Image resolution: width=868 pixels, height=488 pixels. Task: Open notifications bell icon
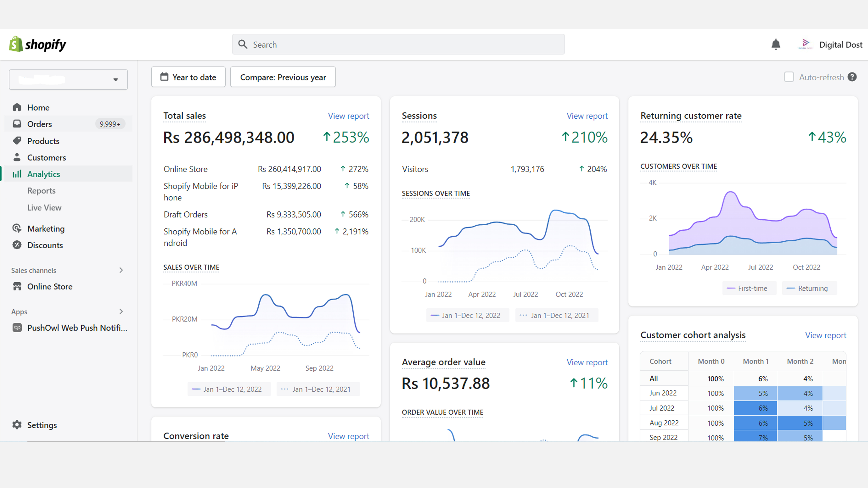pyautogui.click(x=776, y=44)
